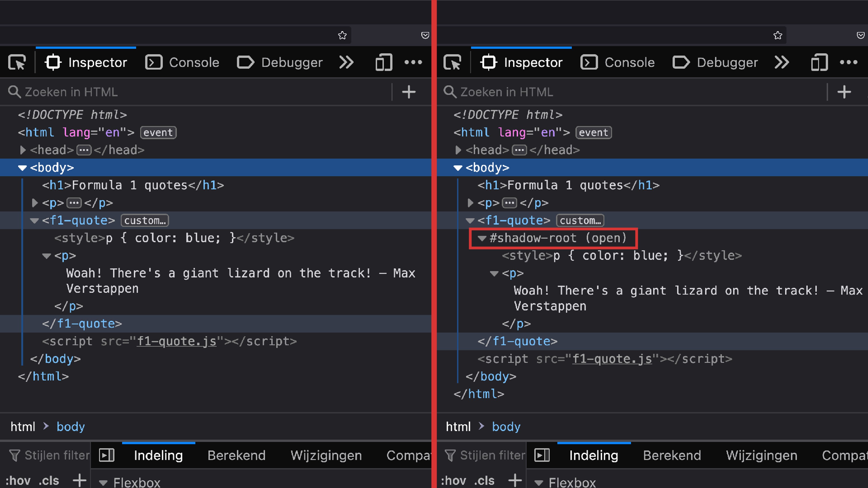Click the bookmark star icon in right browser
Viewport: 868px width, 488px height.
coord(778,35)
